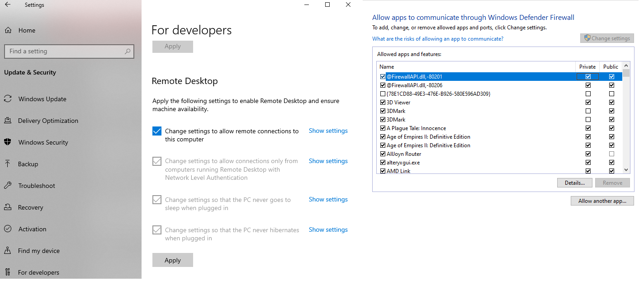This screenshot has height=290, width=644.
Task: Uncheck allow remote connections to this computer
Action: [157, 131]
